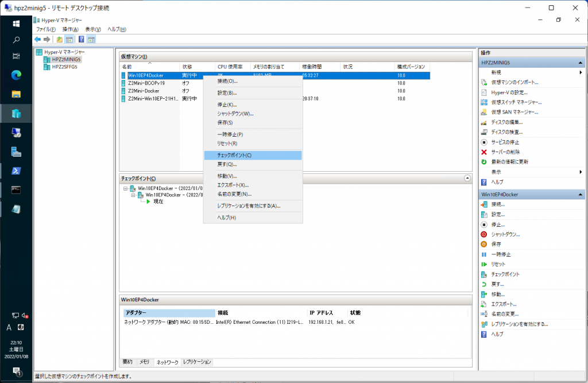
Task: Click the red シャットダウン action icon
Action: (484, 234)
